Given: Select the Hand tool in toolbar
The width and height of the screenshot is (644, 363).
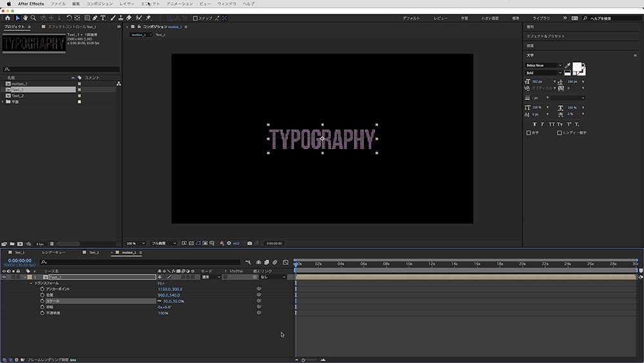Looking at the screenshot, I should (25, 18).
